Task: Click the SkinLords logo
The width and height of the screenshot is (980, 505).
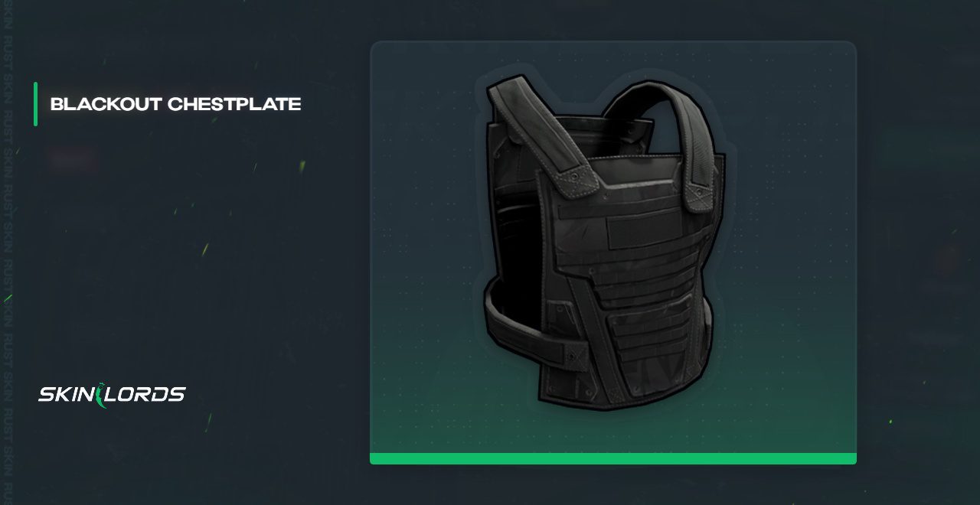Action: click(x=112, y=395)
